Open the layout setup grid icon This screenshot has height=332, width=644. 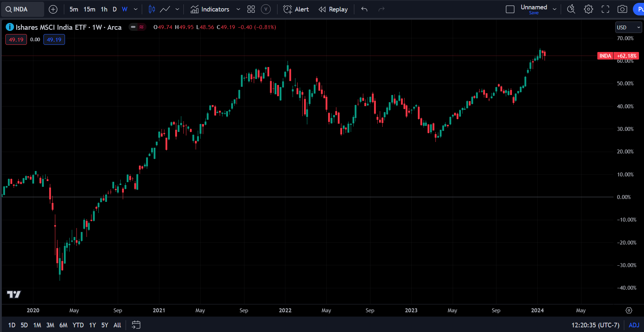pos(251,9)
